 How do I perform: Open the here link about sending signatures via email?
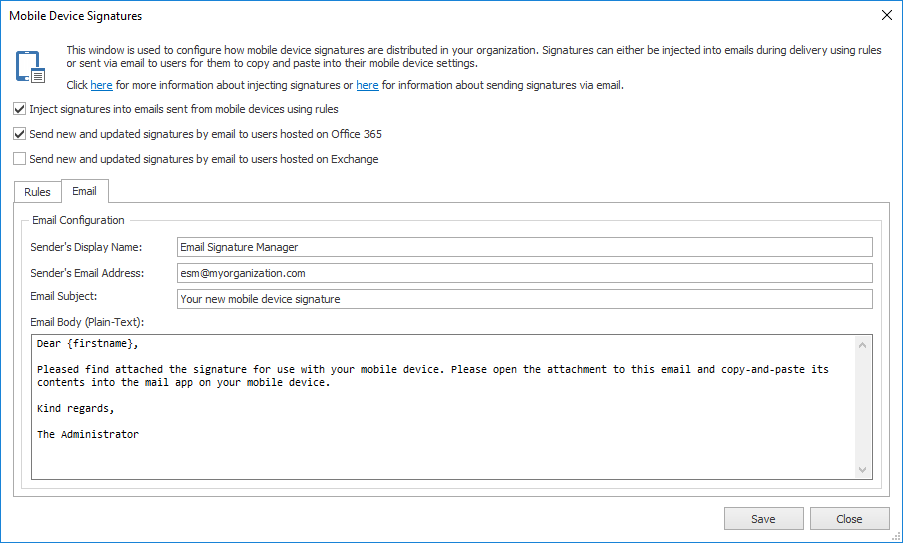(x=367, y=85)
